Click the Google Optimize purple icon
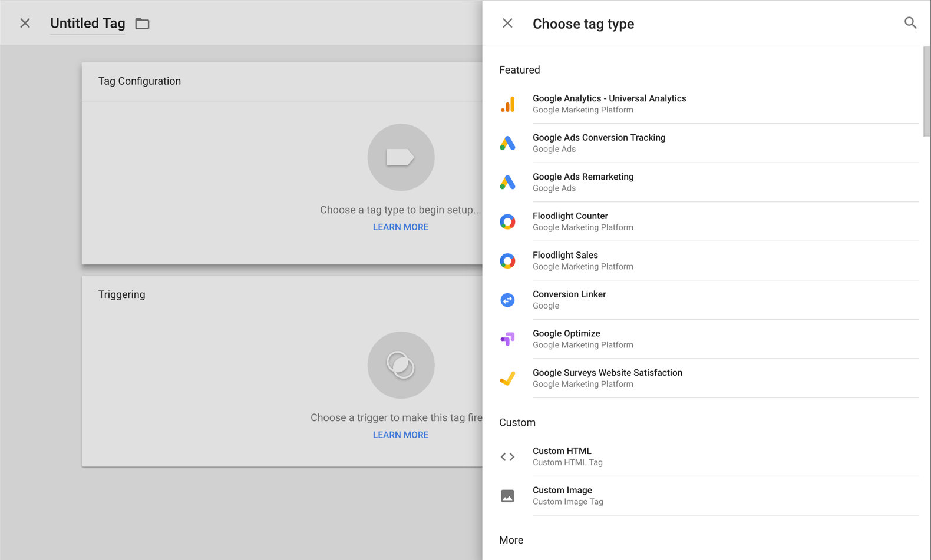The image size is (931, 560). [x=507, y=339]
